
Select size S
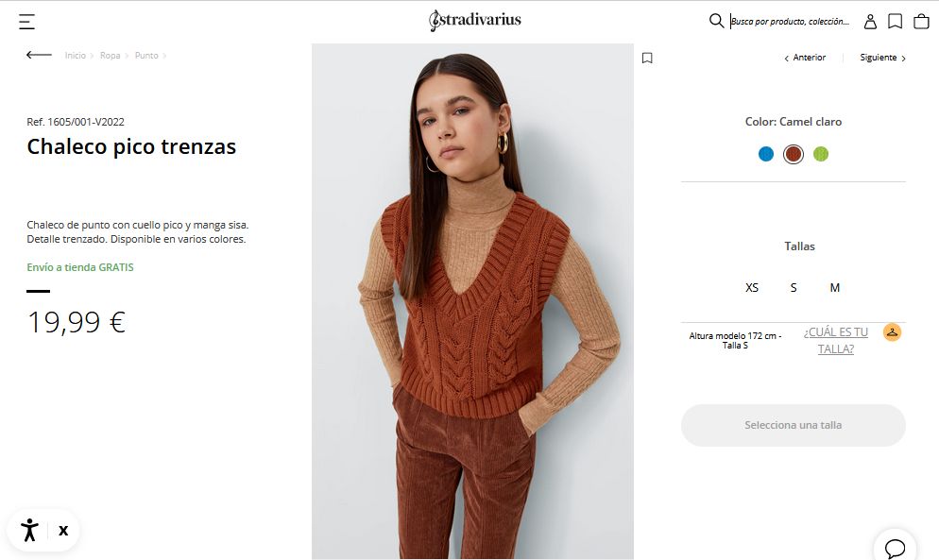pos(794,288)
